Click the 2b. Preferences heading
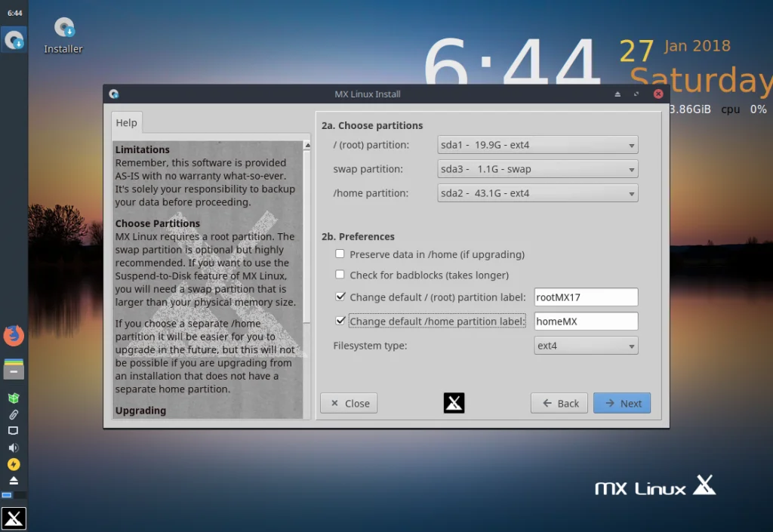Screen dimensions: 773x532 tap(358, 236)
